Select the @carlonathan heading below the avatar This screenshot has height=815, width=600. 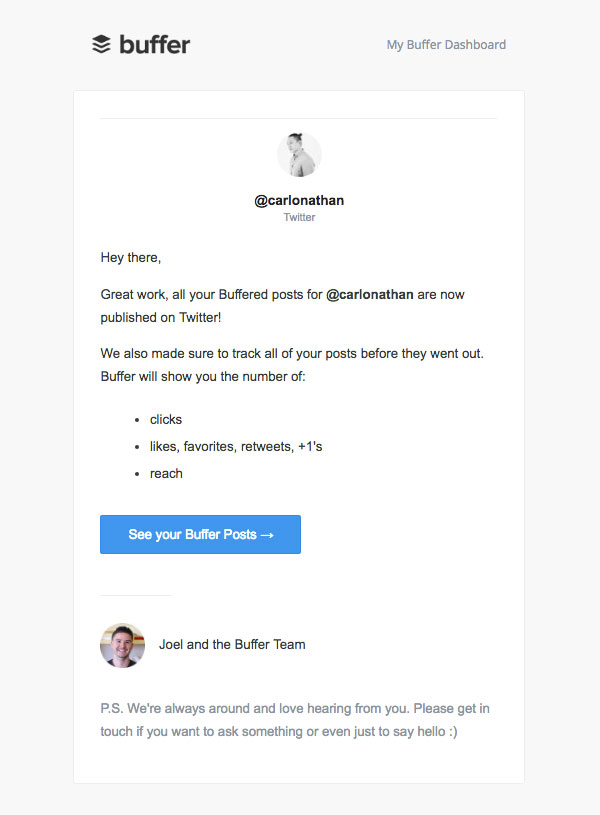[x=299, y=200]
